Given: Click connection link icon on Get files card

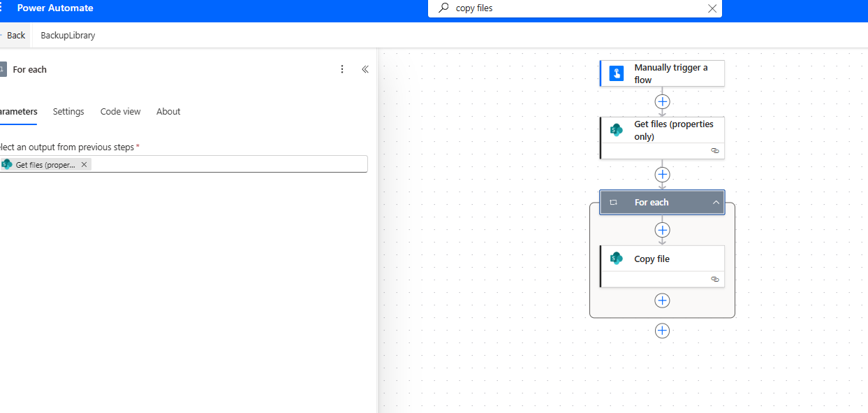Looking at the screenshot, I should pyautogui.click(x=714, y=150).
